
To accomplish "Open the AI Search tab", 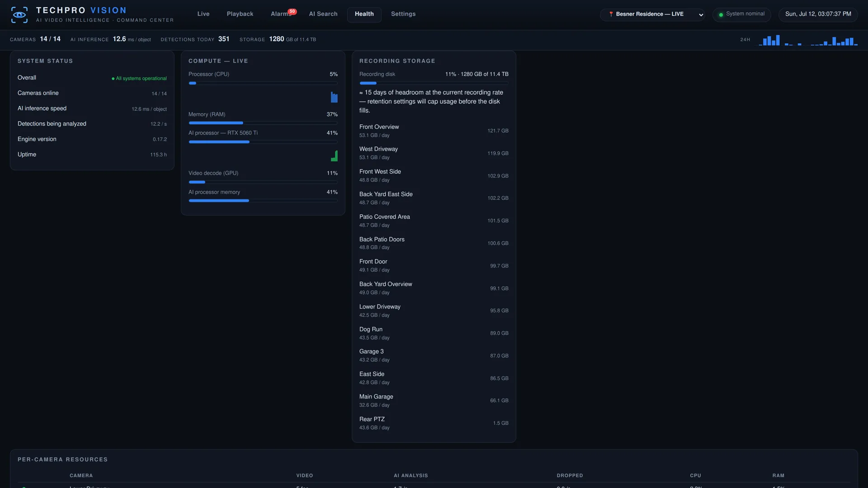I will click(323, 14).
